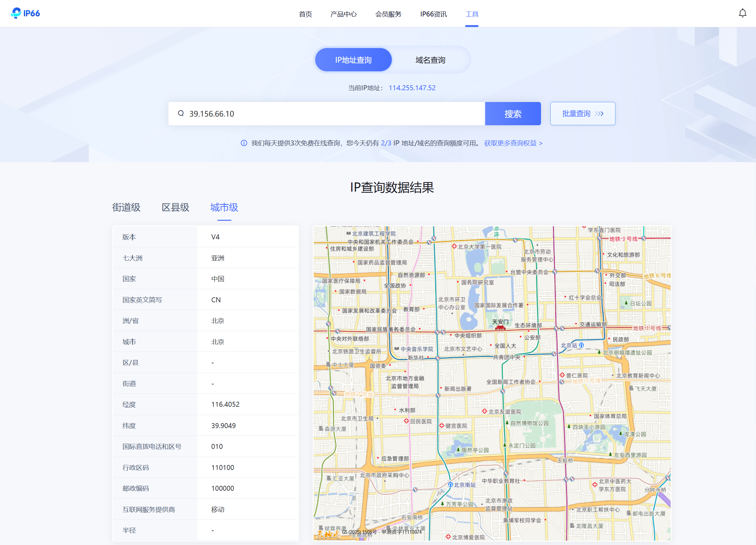The width and height of the screenshot is (756, 545).
Task: Open the notification bell
Action: tap(742, 13)
